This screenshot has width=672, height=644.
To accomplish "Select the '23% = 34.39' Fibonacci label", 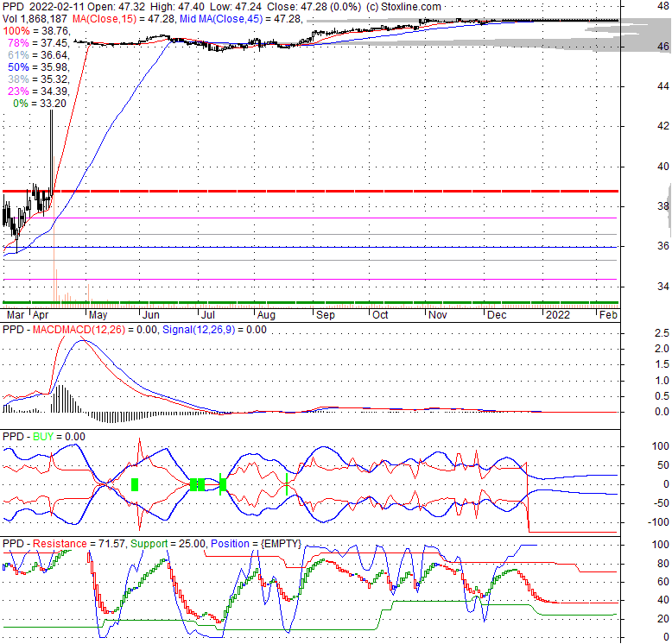I will (39, 92).
